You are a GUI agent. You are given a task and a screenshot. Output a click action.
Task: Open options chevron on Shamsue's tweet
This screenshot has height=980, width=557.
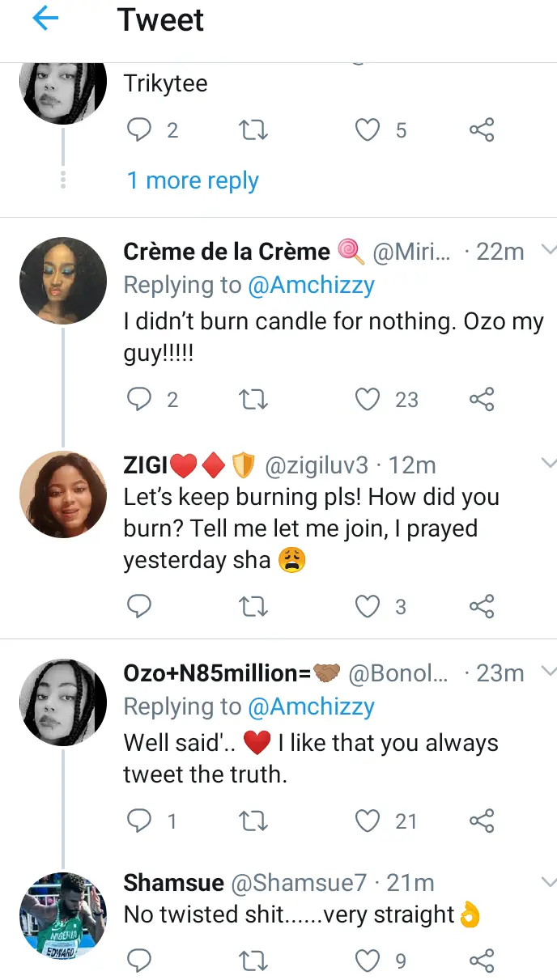pos(548,881)
